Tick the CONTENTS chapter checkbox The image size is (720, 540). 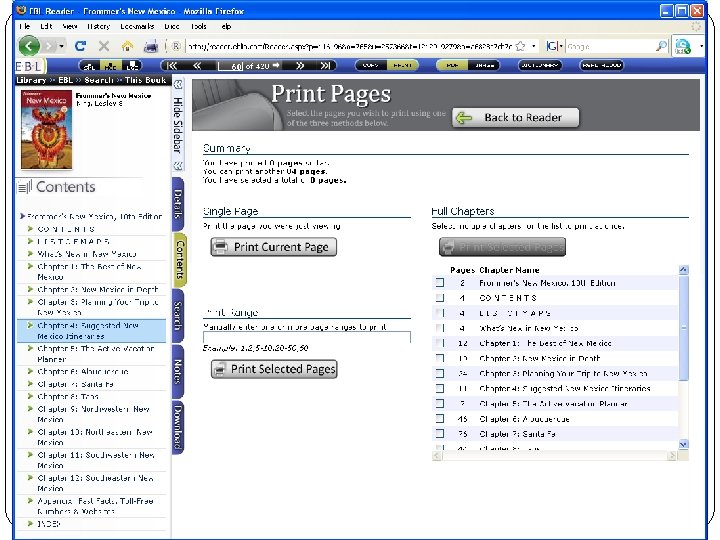(440, 298)
